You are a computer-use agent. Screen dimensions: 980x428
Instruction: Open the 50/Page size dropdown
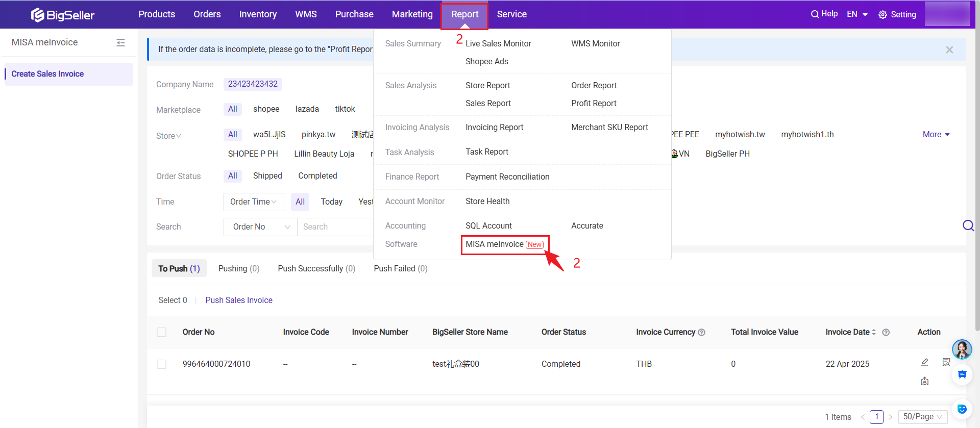coord(923,417)
